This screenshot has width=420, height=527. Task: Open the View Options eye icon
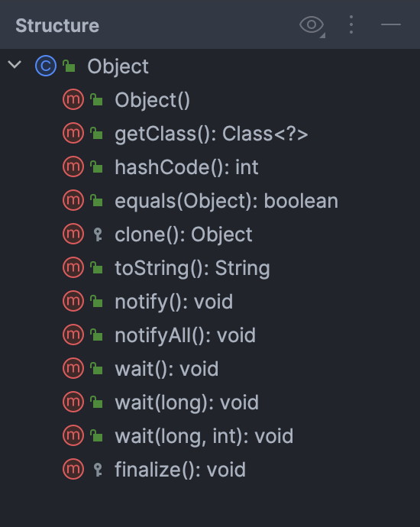click(312, 25)
